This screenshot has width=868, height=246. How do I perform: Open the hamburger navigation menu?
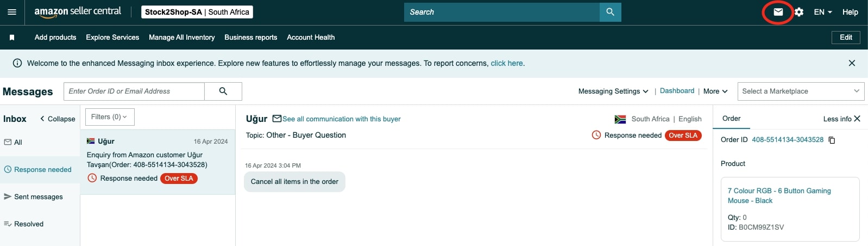12,12
